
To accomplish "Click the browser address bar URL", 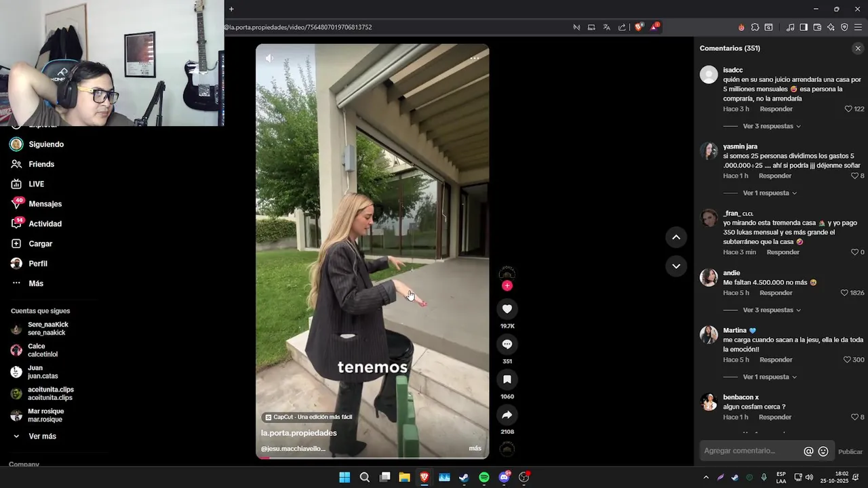I will [298, 27].
